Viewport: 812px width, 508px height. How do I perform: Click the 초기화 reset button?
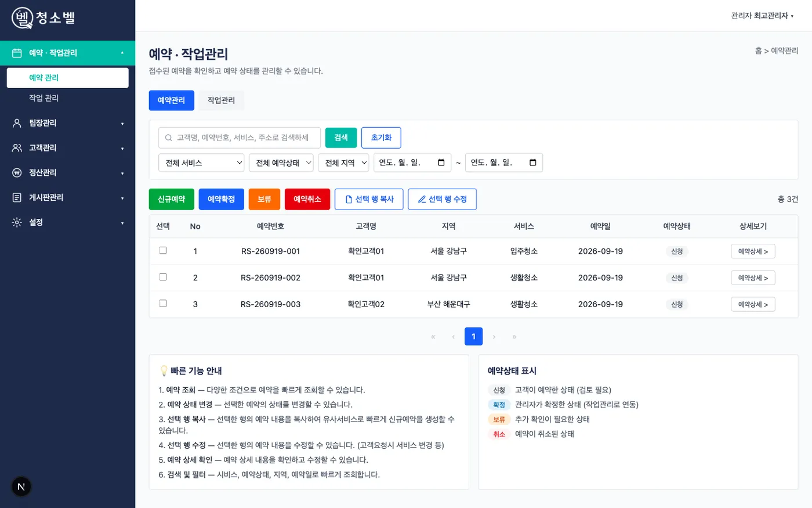[381, 138]
